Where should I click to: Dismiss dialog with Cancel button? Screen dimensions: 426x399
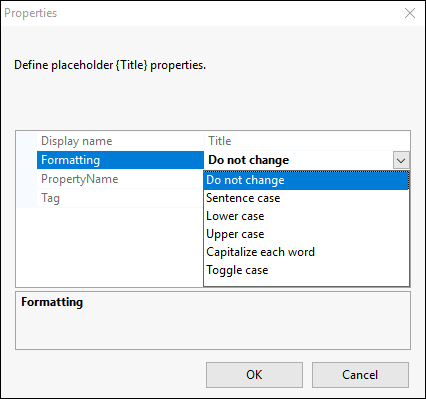coord(360,375)
